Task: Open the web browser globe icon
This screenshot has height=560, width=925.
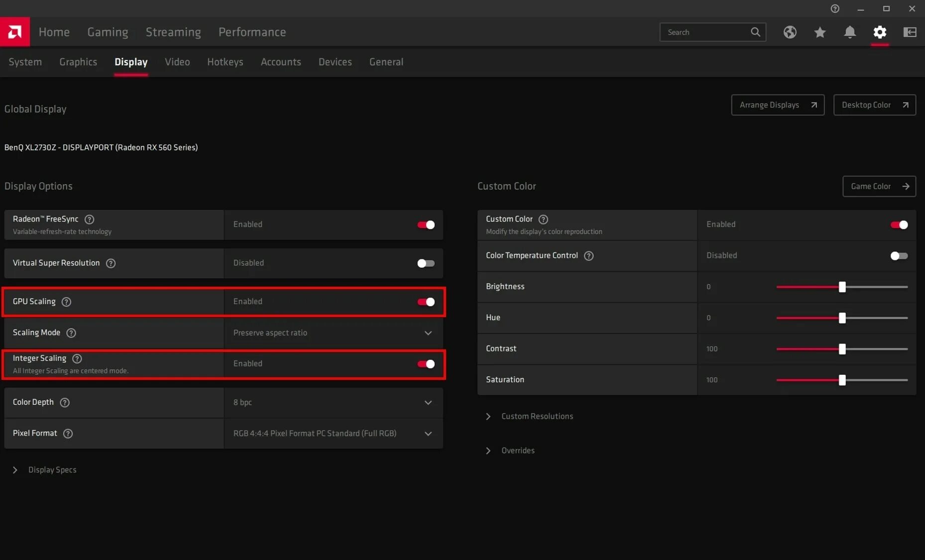Action: 790,32
